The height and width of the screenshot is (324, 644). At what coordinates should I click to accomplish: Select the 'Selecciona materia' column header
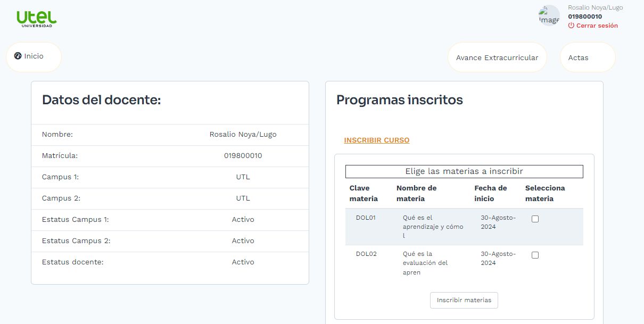544,193
